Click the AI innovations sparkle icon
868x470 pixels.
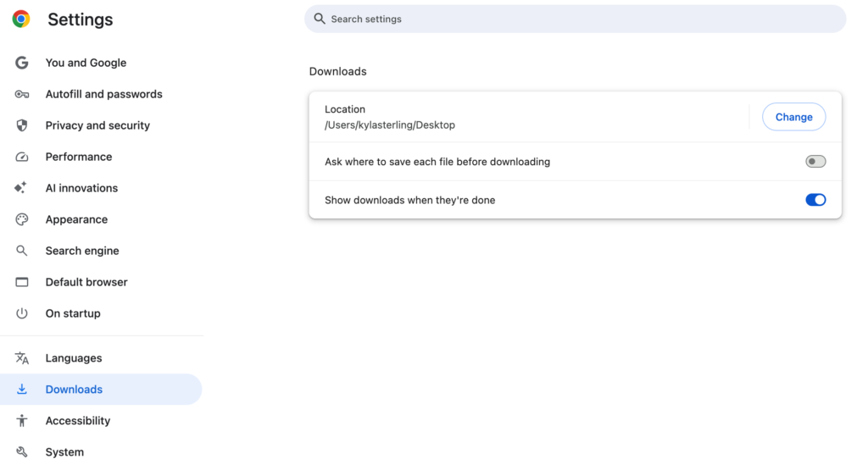(x=20, y=188)
